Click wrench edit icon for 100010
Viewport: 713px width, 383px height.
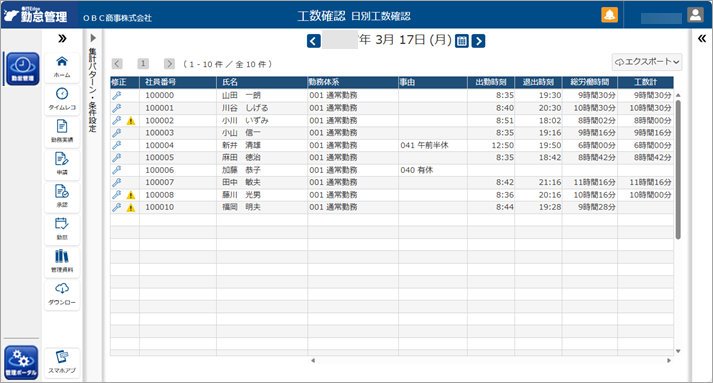(117, 207)
